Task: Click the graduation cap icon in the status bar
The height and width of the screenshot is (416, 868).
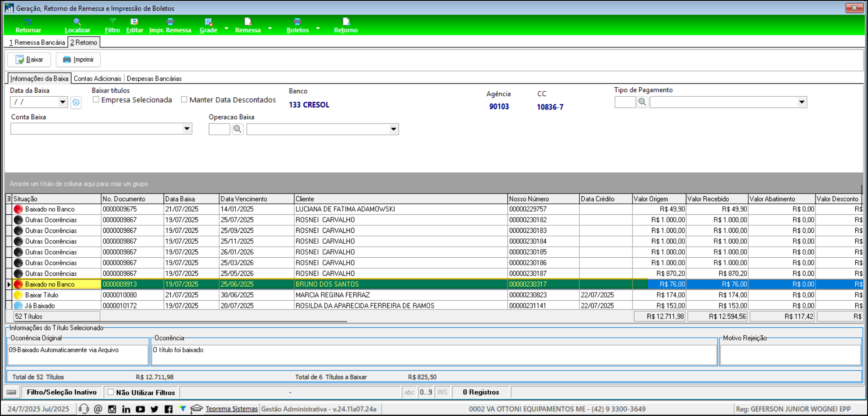Action: [196, 409]
